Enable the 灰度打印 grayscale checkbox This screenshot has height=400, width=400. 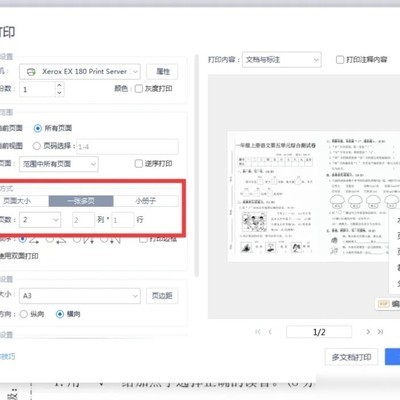point(139,89)
